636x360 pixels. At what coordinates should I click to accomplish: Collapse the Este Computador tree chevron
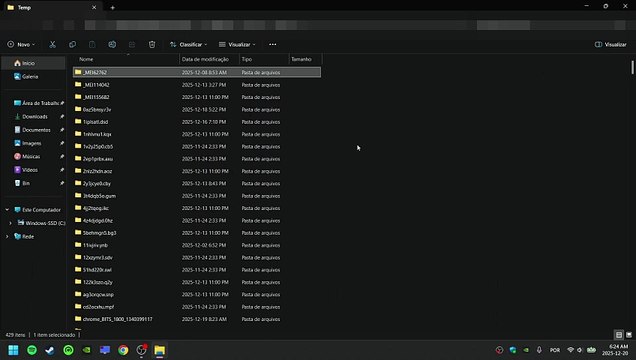[7, 210]
